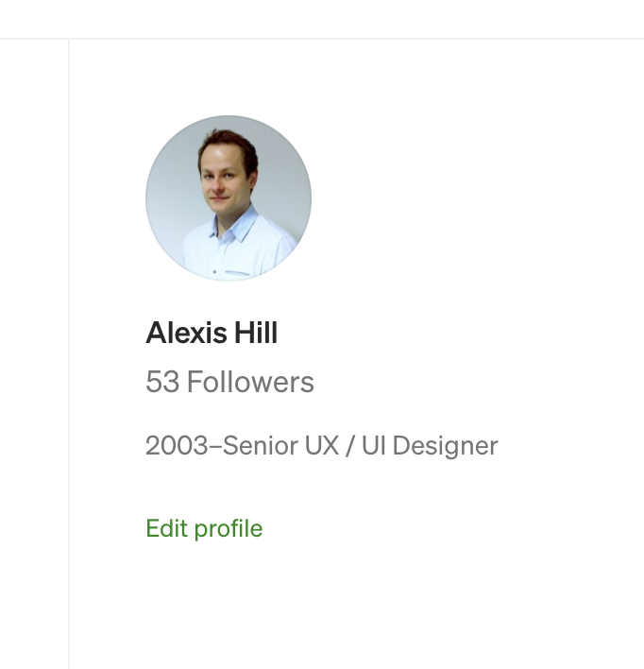
Task: Click the word Followers beside 53
Action: point(250,382)
